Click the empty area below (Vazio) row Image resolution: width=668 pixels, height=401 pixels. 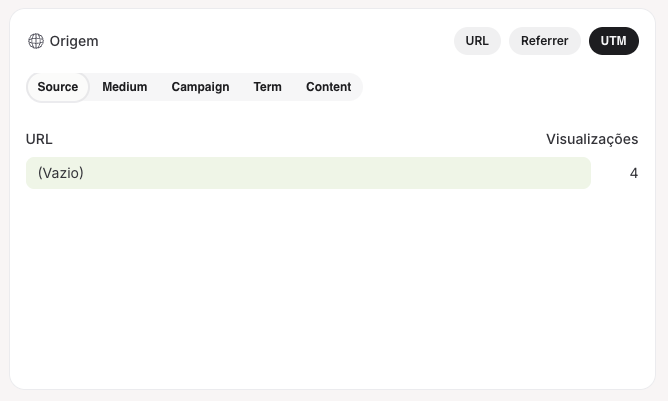(332, 286)
